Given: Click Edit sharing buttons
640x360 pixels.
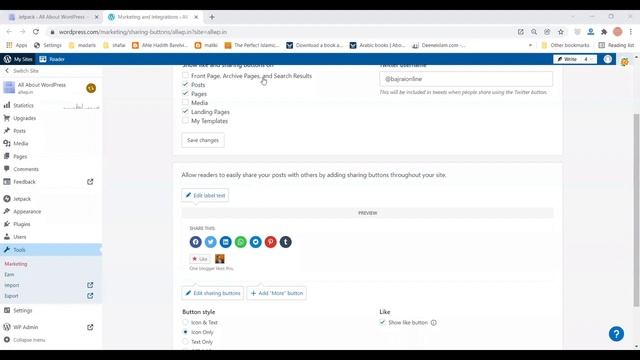Looking at the screenshot, I should click(x=213, y=293).
